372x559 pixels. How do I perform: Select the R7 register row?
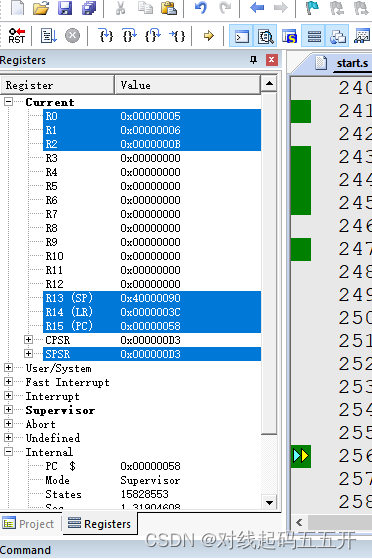tap(152, 214)
